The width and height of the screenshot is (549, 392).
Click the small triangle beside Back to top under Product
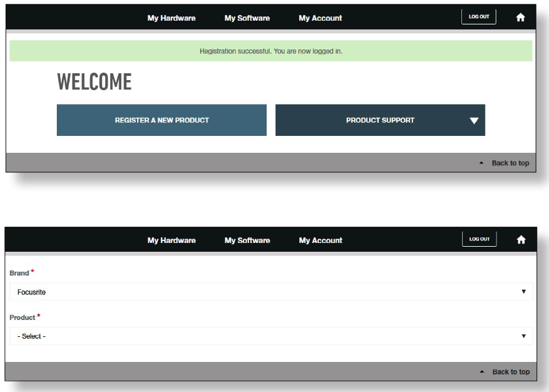[x=481, y=372]
